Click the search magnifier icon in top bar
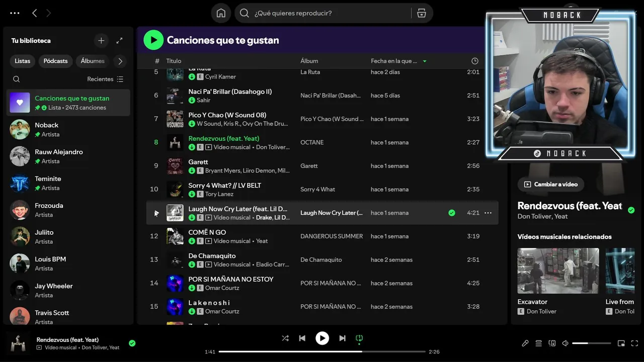The width and height of the screenshot is (644, 362). pyautogui.click(x=245, y=13)
